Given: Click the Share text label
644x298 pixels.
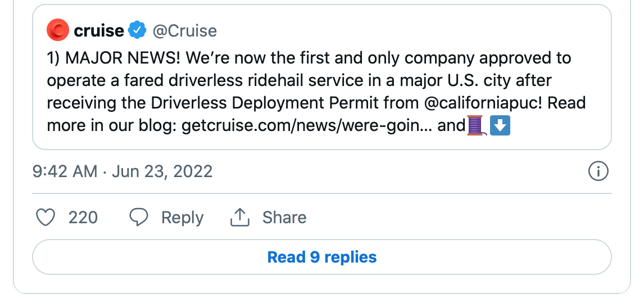Looking at the screenshot, I should pos(284,218).
